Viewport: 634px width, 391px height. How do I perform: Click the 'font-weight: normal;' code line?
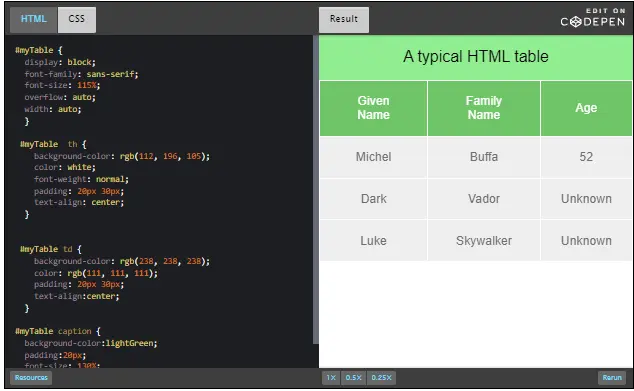[81, 179]
